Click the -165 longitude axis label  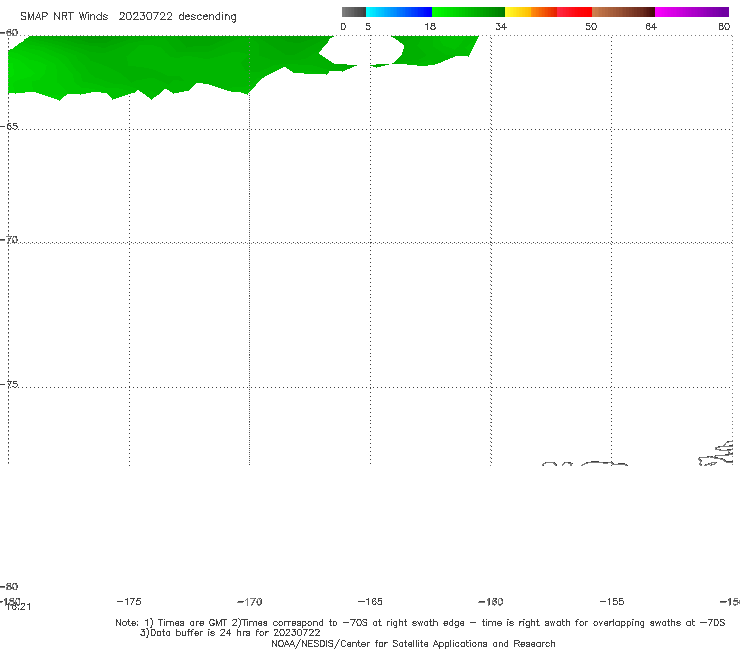(x=370, y=601)
